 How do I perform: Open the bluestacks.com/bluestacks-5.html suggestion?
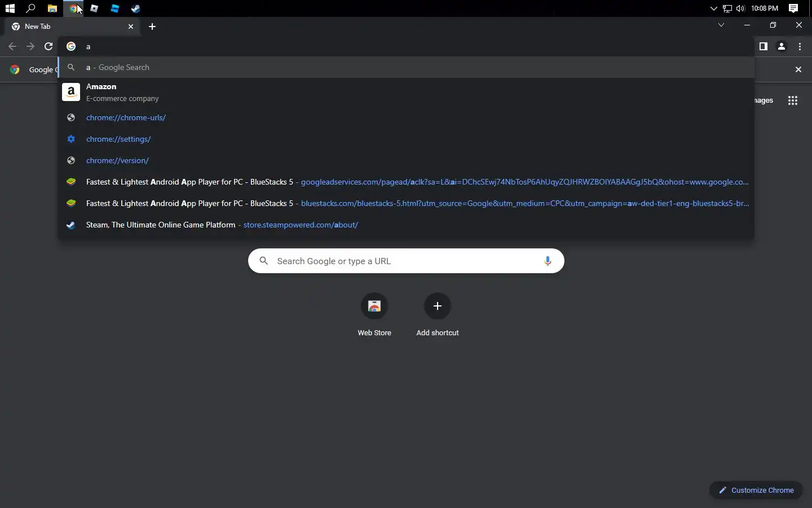[406, 203]
